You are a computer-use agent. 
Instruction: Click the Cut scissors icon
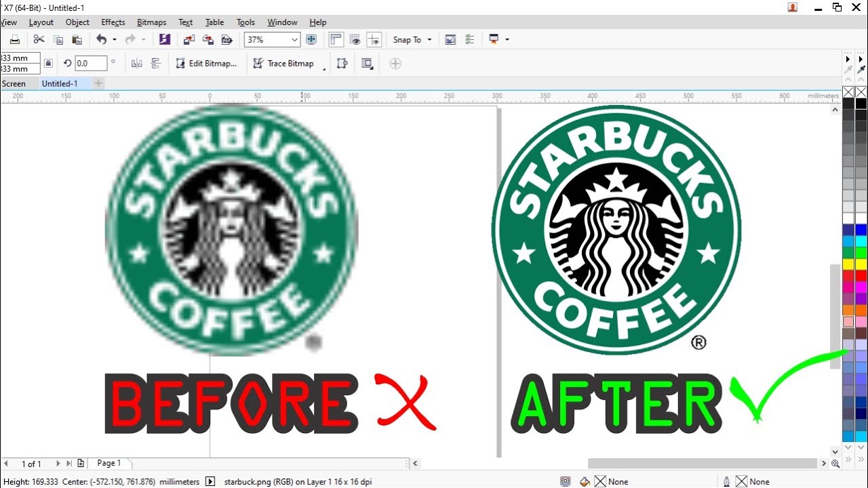[39, 40]
